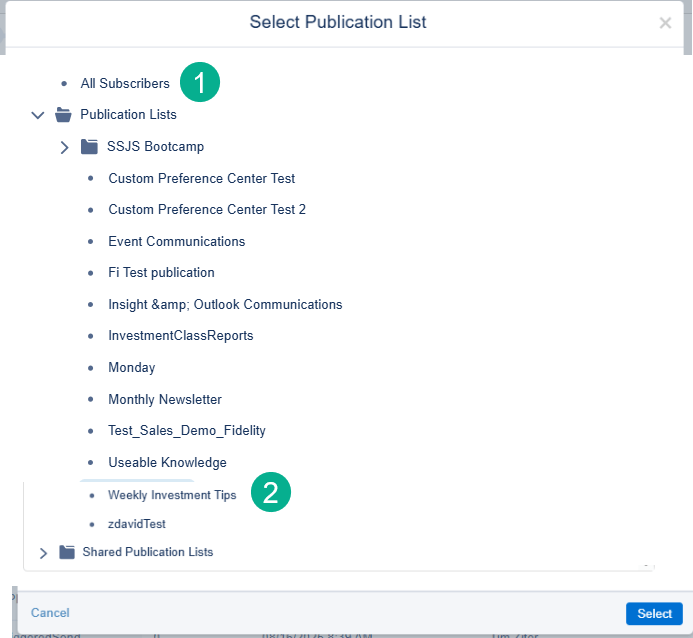The width and height of the screenshot is (693, 638).
Task: Pick Fi Test publication item
Action: [161, 273]
